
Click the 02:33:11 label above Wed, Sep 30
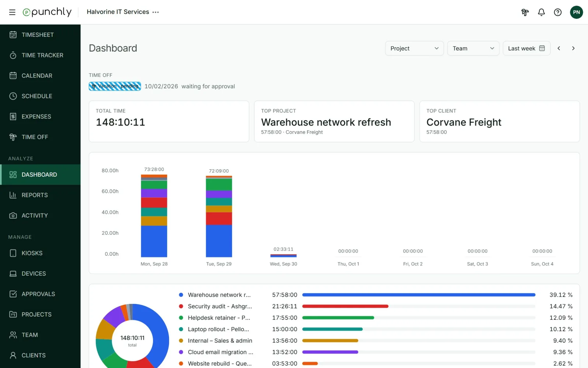(x=283, y=249)
